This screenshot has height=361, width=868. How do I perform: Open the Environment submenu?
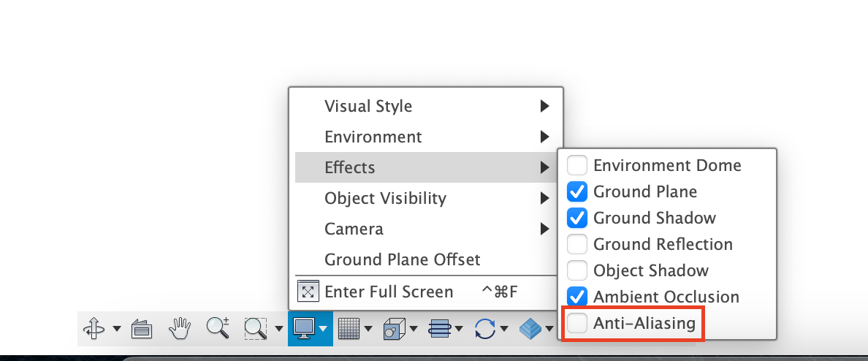[x=426, y=136]
